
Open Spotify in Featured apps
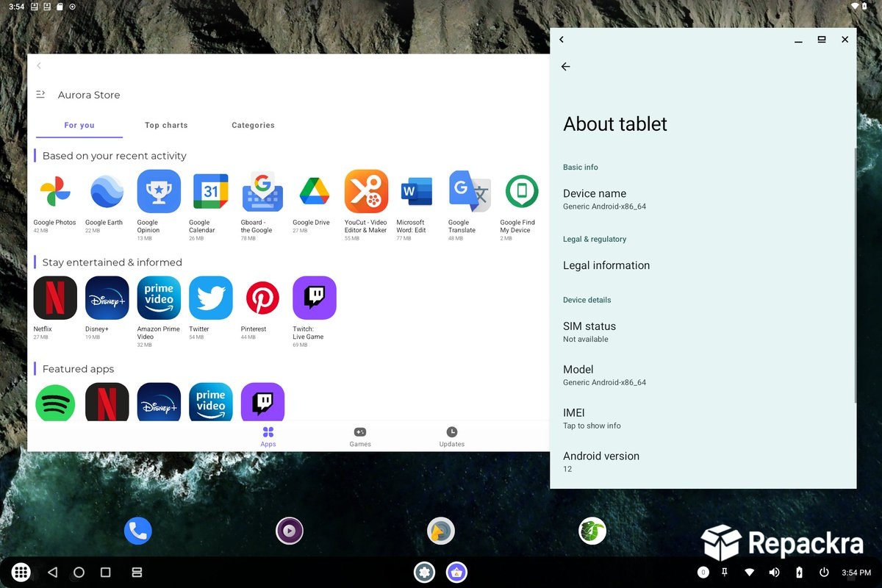click(x=55, y=402)
